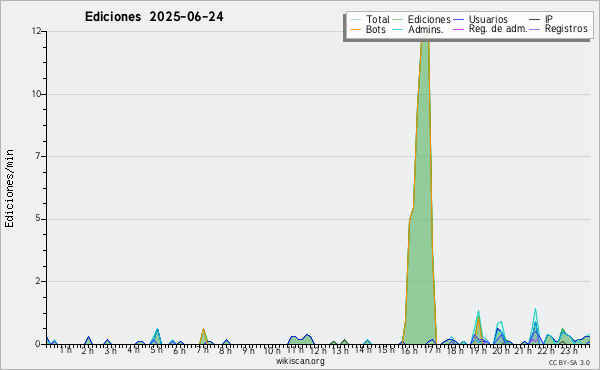600x370 pixels.
Task: Click the '9 h' x-axis label
Action: tap(248, 350)
